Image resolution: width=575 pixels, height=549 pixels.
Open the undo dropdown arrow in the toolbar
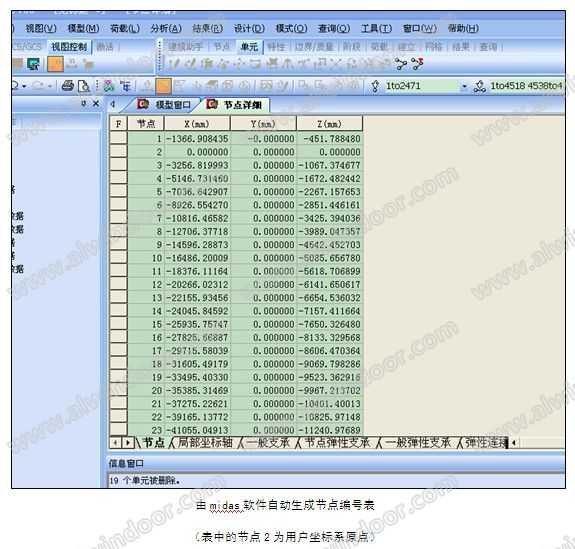[x=24, y=87]
